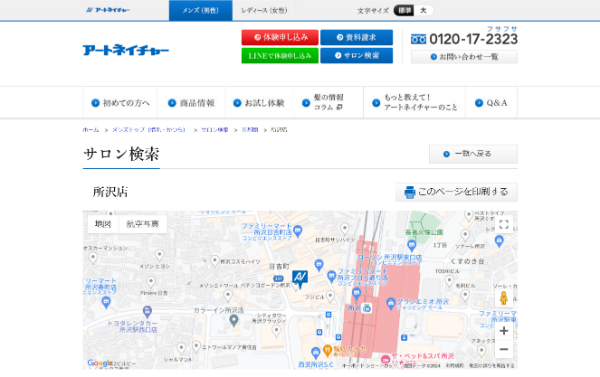This screenshot has width=600, height=377.
Task: Click the TOSHIビル map pin
Action: pos(450,282)
